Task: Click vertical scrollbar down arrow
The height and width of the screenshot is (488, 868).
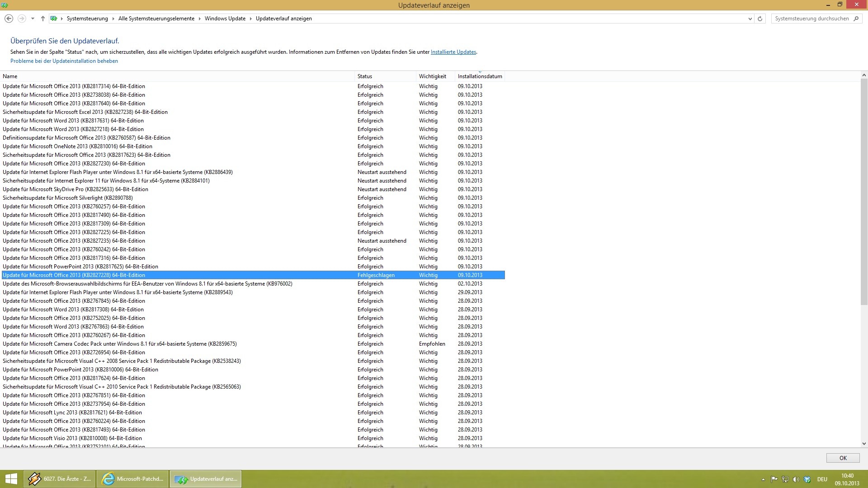Action: (864, 444)
